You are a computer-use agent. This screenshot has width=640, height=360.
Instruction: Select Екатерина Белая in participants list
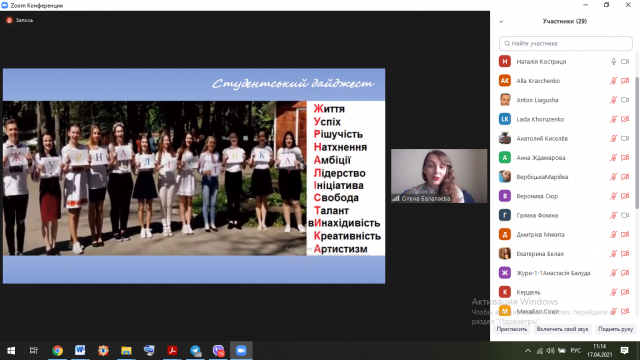(x=565, y=253)
